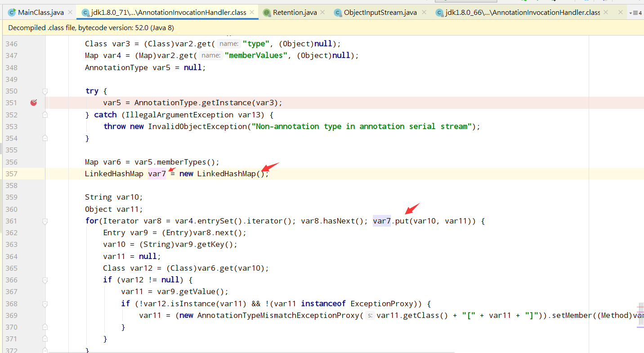Click line number 346 in the gutter
Screen dimensions: 644x353
pyautogui.click(x=11, y=44)
